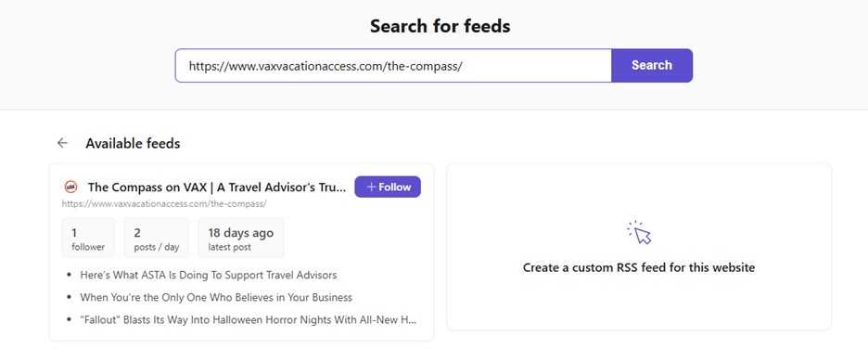Click Create a custom RSS feed text
This screenshot has height=362, width=868.
coord(639,267)
